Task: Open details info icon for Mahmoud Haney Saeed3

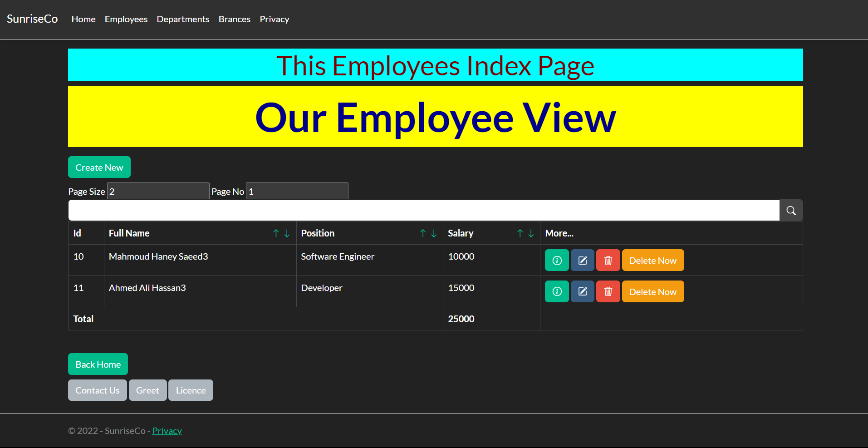Action: [557, 261]
